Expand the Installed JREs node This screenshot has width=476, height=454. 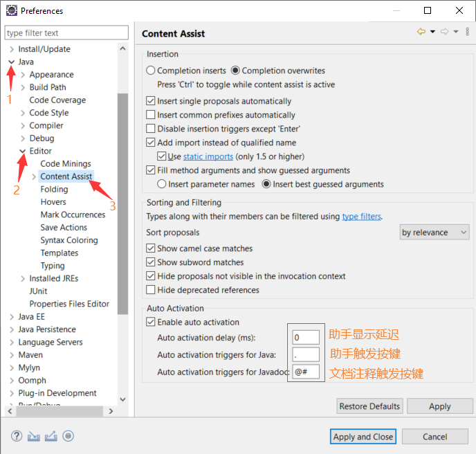tap(23, 279)
